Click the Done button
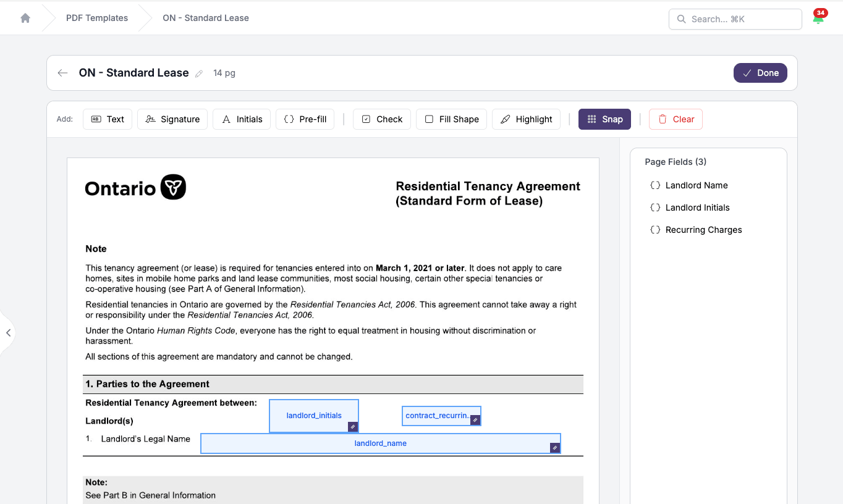Viewport: 843px width, 504px height. (760, 73)
